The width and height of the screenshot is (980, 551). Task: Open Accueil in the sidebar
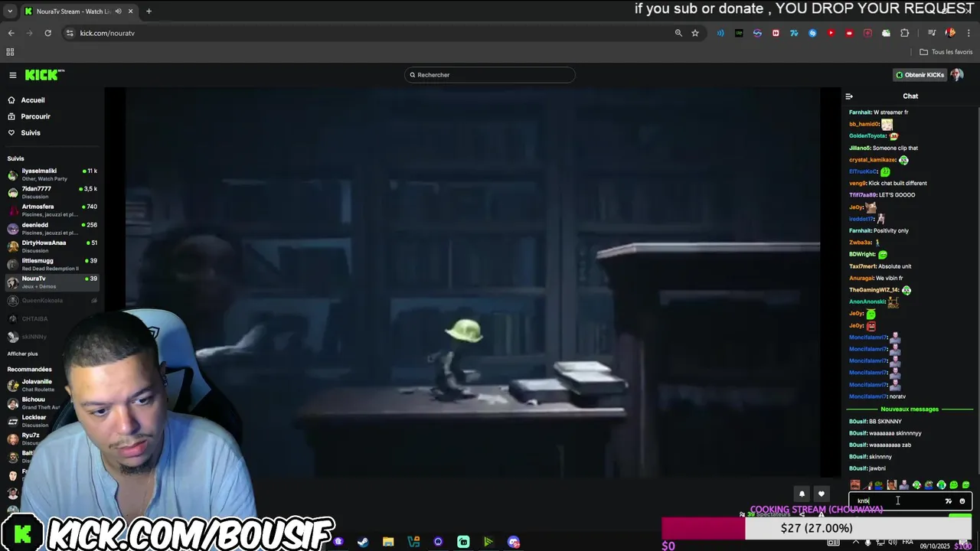(x=33, y=100)
